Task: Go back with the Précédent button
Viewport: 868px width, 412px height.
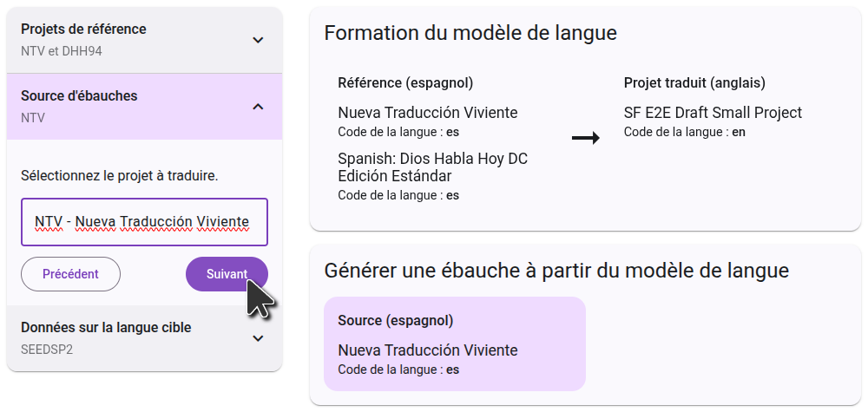Action: pyautogui.click(x=70, y=274)
